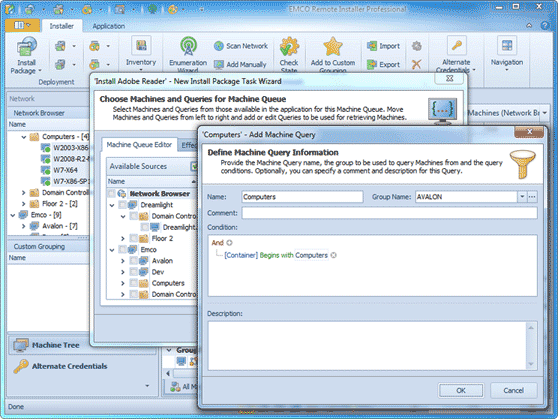Remove the Container condition with its X icon
The image size is (558, 419).
tap(333, 255)
